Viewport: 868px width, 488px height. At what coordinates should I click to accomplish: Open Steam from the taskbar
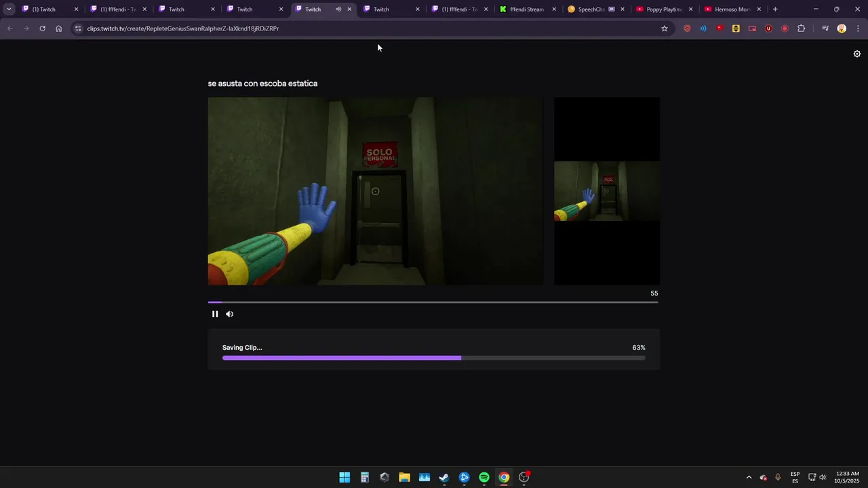pos(444,477)
